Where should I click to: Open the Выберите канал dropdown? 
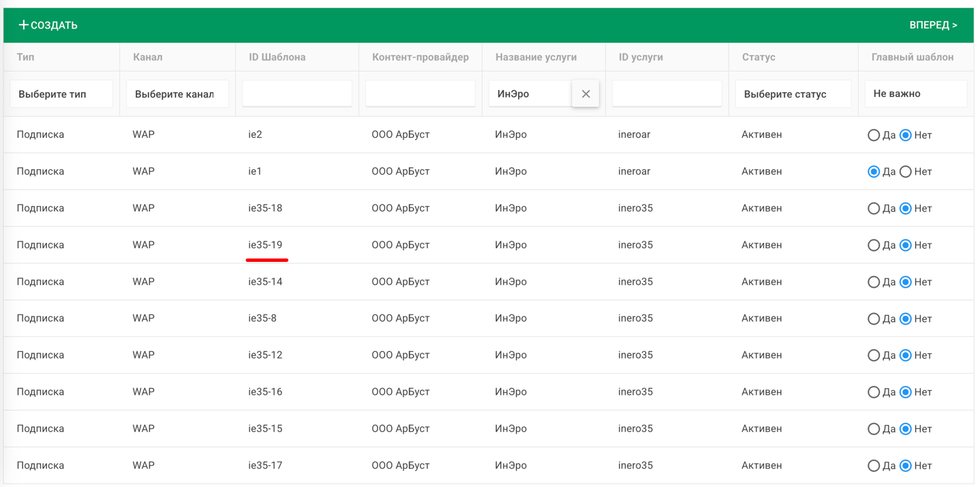pyautogui.click(x=177, y=94)
